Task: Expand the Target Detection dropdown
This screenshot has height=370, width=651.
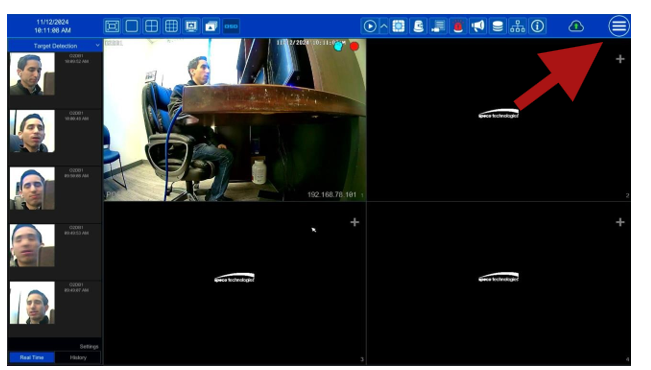Action: 98,46
